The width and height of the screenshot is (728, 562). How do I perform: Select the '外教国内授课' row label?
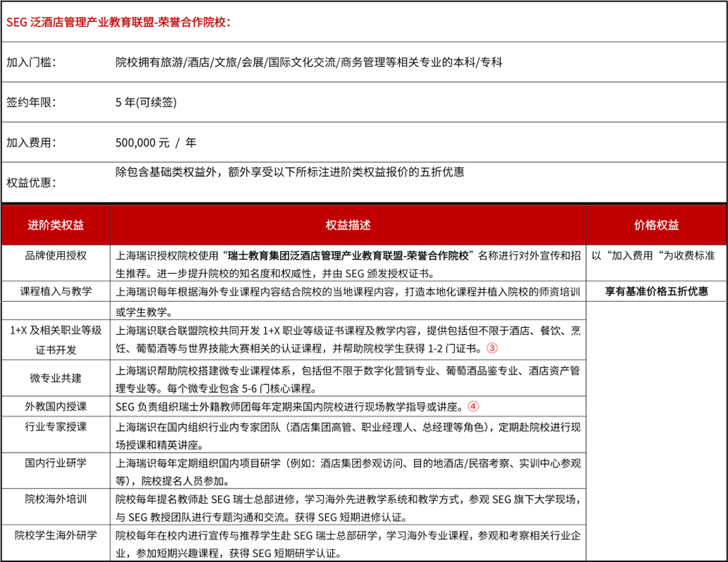click(x=56, y=407)
